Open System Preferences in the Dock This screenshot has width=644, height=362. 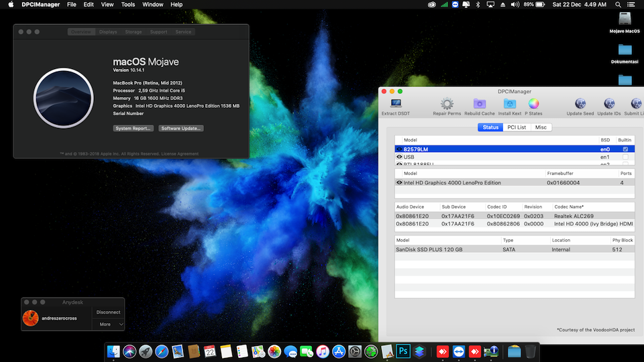355,352
